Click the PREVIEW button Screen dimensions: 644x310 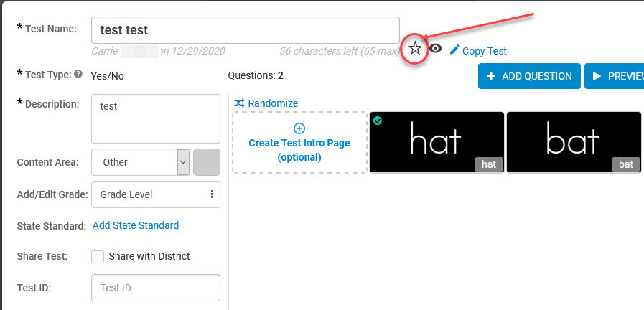615,76
